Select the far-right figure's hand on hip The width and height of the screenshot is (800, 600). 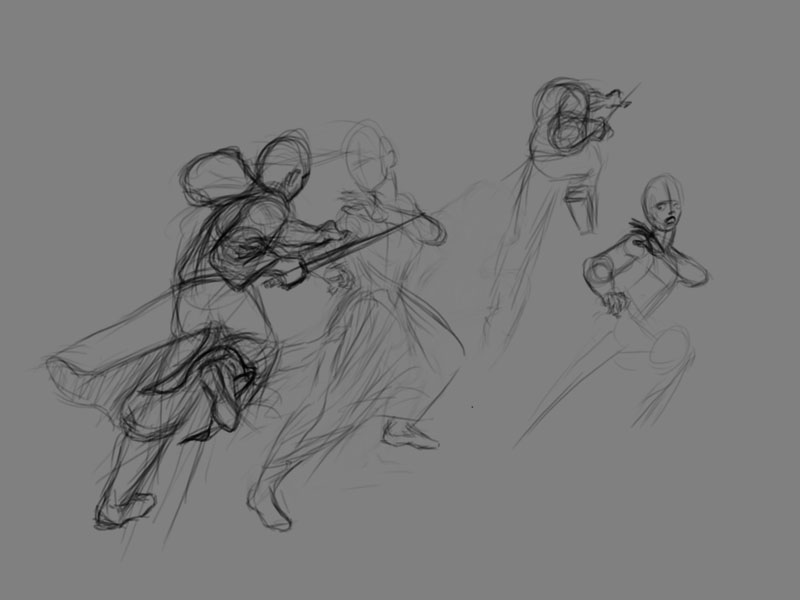612,304
